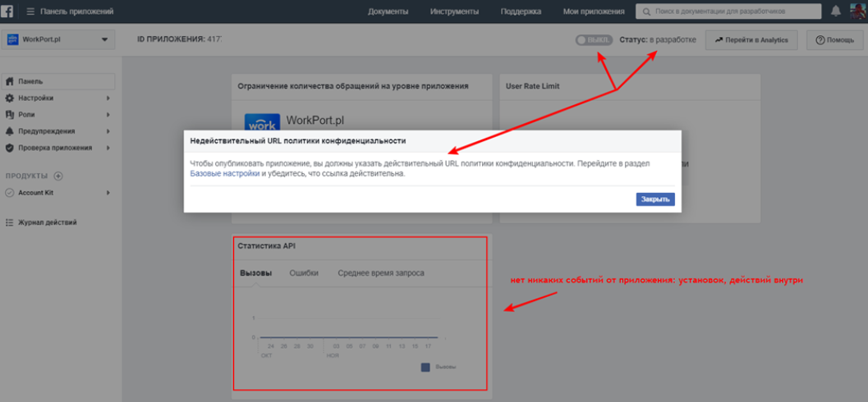
Task: Click the developer documentation search field
Action: point(729,11)
